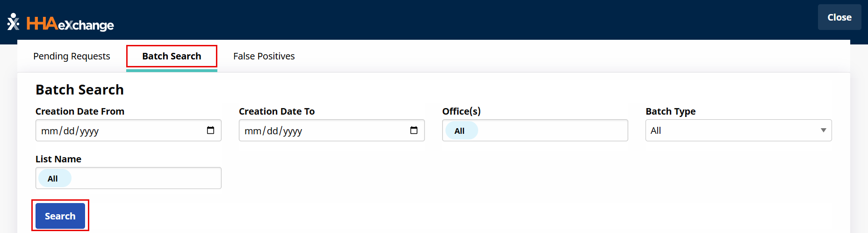This screenshot has height=233, width=868.
Task: Click day segment of Creation Date To
Action: [x=273, y=131]
